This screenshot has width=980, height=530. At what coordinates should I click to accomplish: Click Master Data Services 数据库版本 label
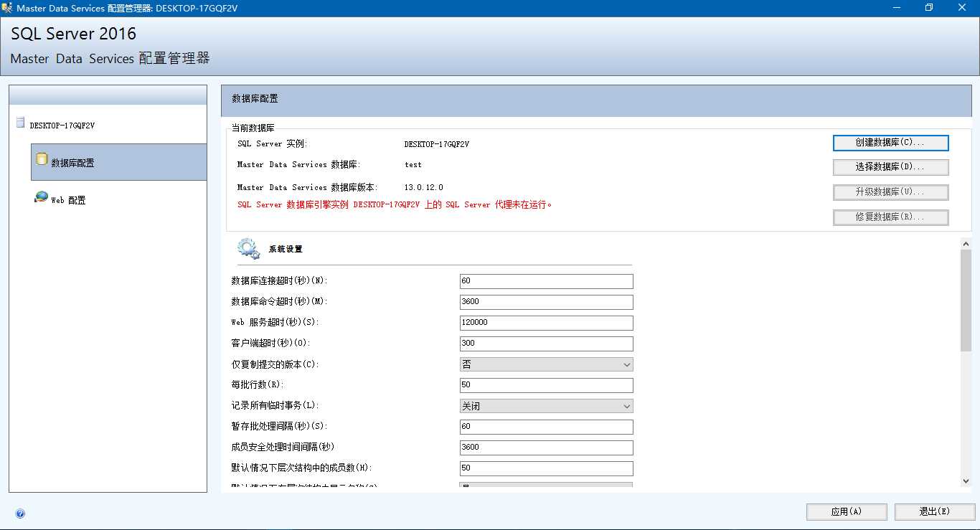[307, 187]
